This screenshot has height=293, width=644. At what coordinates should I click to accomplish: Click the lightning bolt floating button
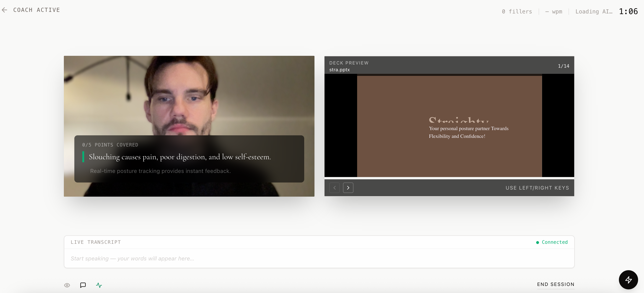click(628, 280)
